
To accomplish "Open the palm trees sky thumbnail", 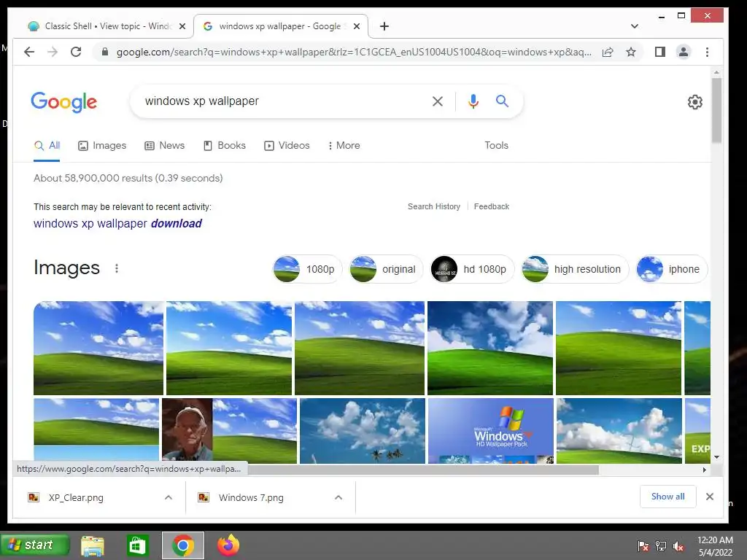I will pyautogui.click(x=362, y=431).
